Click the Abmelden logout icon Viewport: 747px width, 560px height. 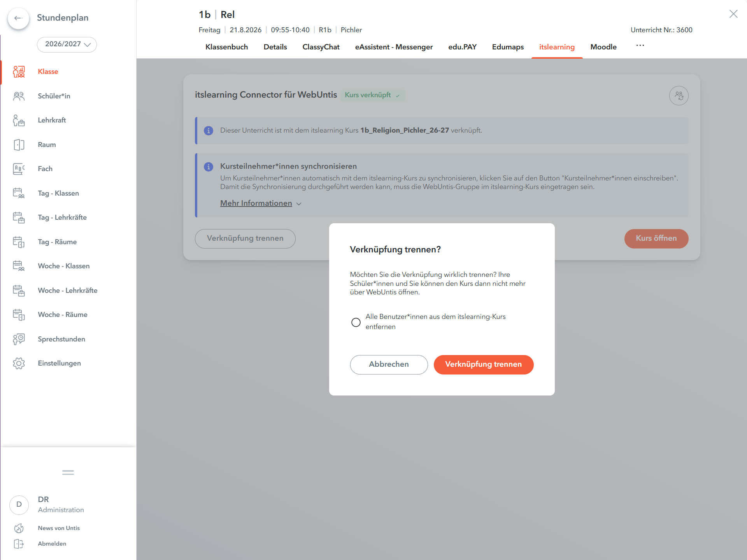coord(19,544)
